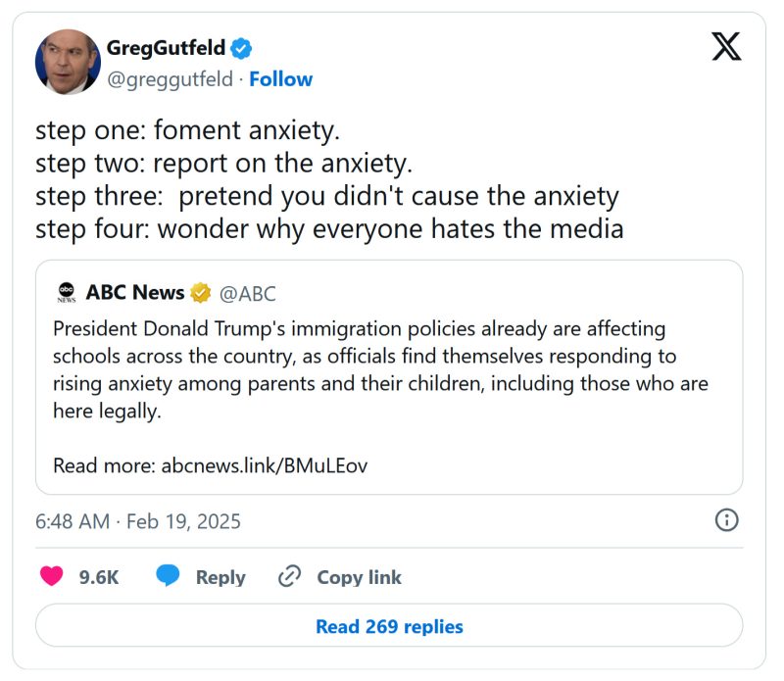784x681 pixels.
Task: Click the Reply label text
Action: pos(220,577)
